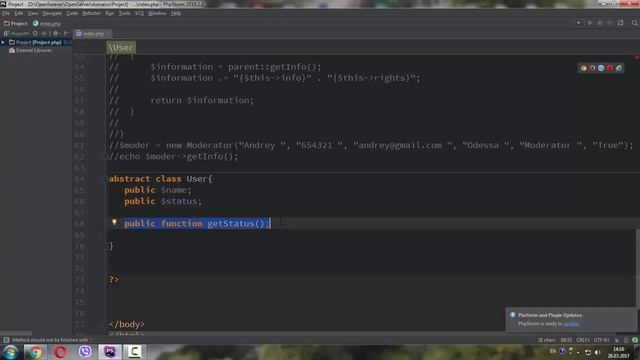Open preview in Internet Explorer icon
This screenshot has width=640, height=360.
click(x=619, y=68)
